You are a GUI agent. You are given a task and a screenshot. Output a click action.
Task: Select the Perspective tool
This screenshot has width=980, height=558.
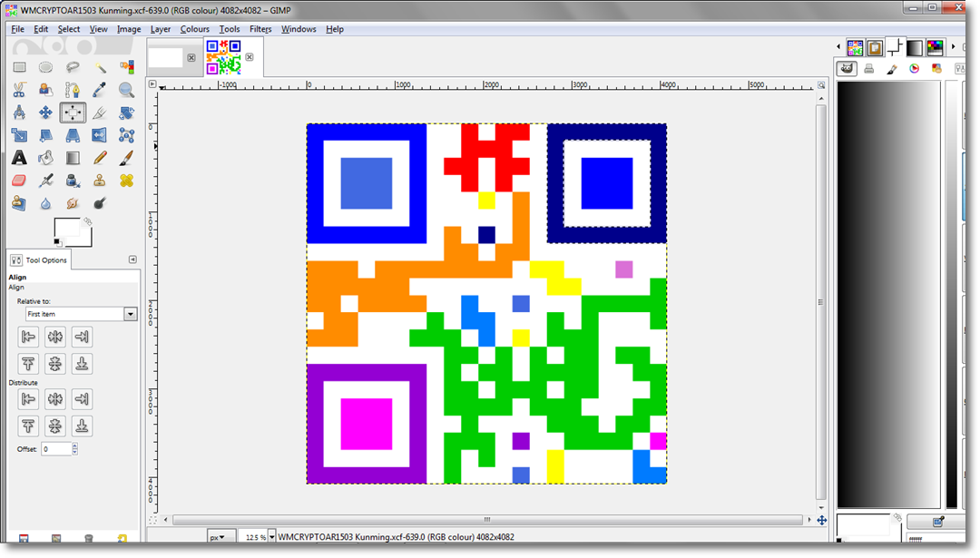click(73, 135)
